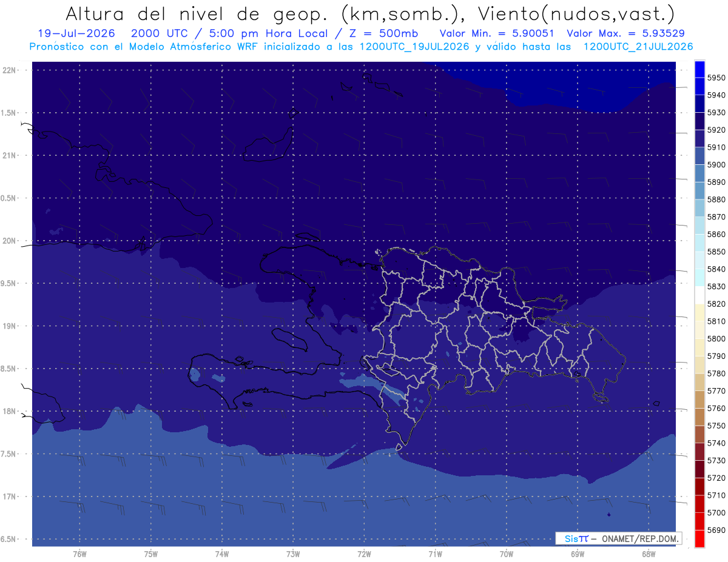
Task: Click the '74W' longitude label
Action: coord(222,554)
